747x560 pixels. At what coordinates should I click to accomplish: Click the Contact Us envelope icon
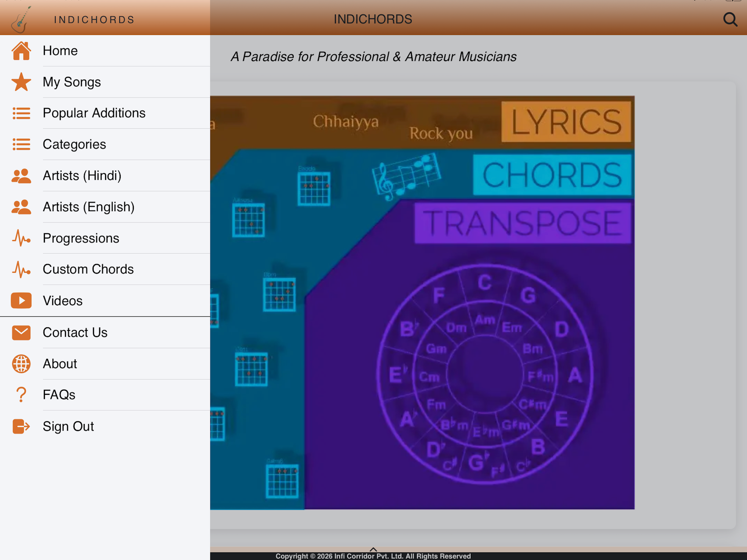[x=21, y=332]
